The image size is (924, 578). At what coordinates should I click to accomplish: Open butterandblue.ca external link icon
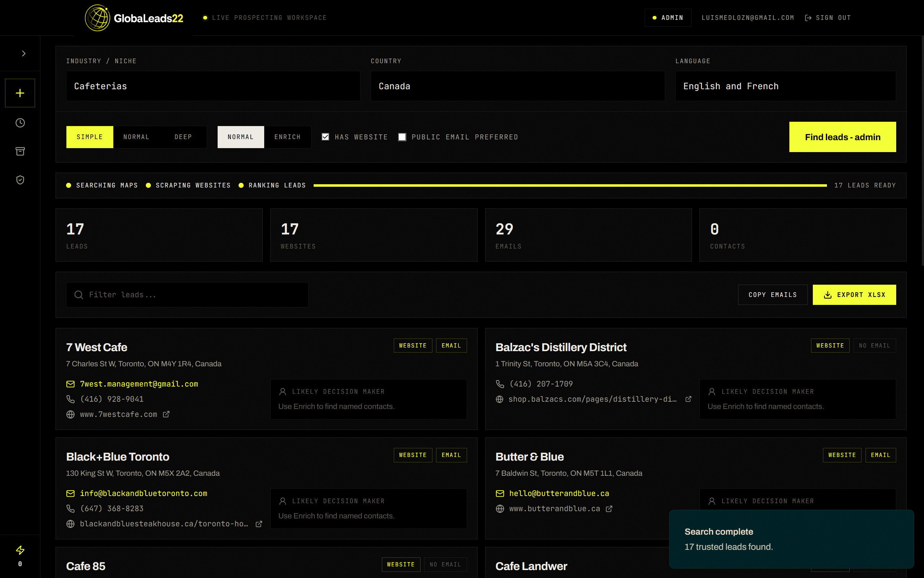609,508
